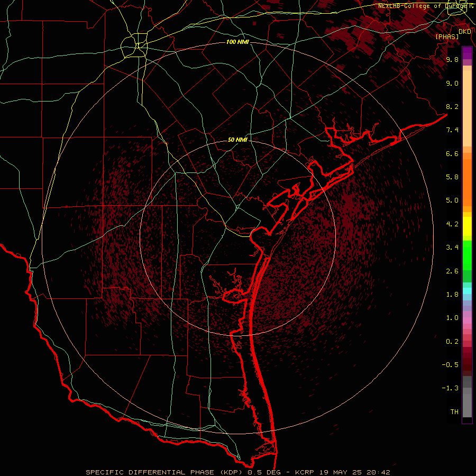Click the [PHAS] unit label above the color scale

[447, 36]
